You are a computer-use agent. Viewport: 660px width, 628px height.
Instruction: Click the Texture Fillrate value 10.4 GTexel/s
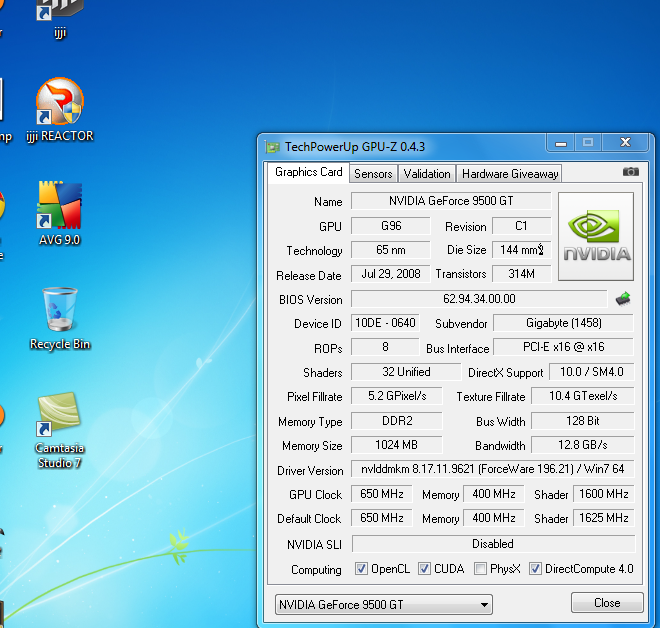583,396
